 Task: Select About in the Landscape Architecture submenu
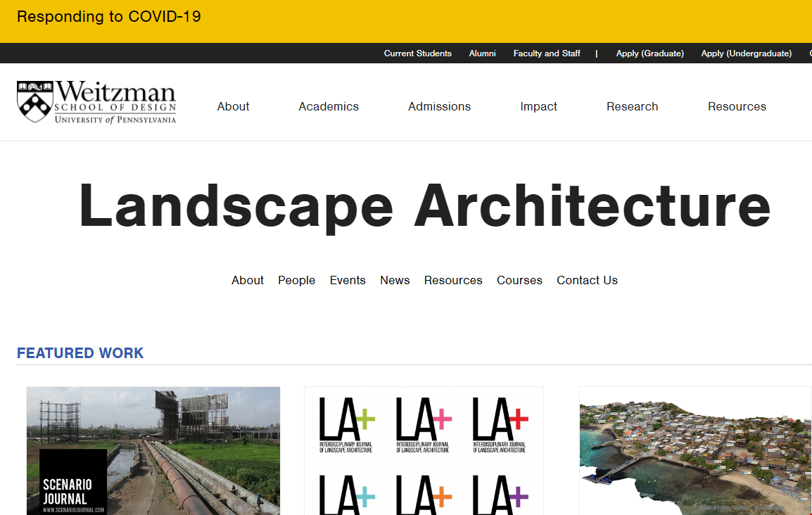coord(248,280)
